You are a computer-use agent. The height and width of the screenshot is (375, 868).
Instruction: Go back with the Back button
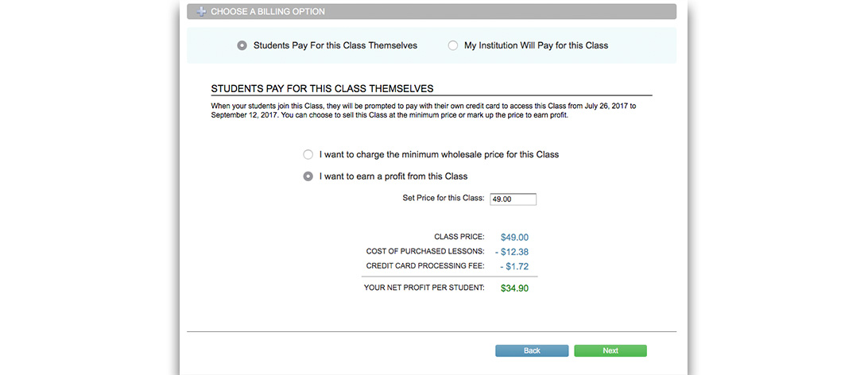coord(532,350)
